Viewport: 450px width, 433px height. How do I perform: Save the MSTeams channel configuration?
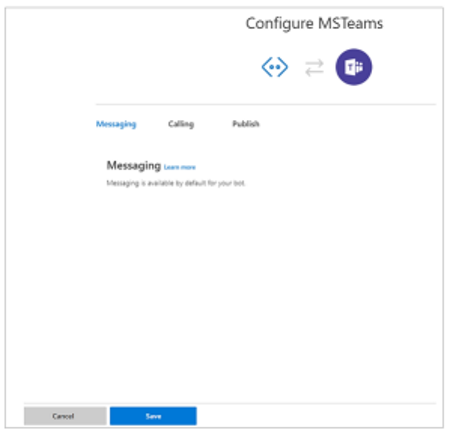[153, 416]
